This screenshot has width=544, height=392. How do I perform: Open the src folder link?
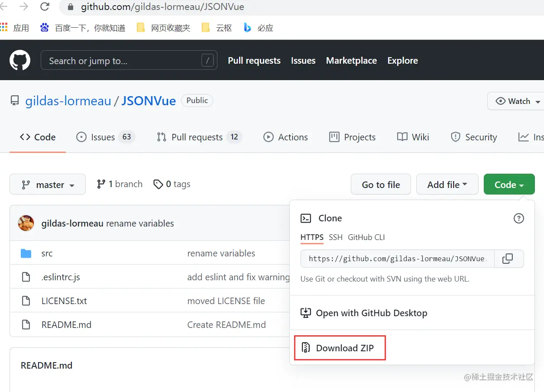click(47, 253)
